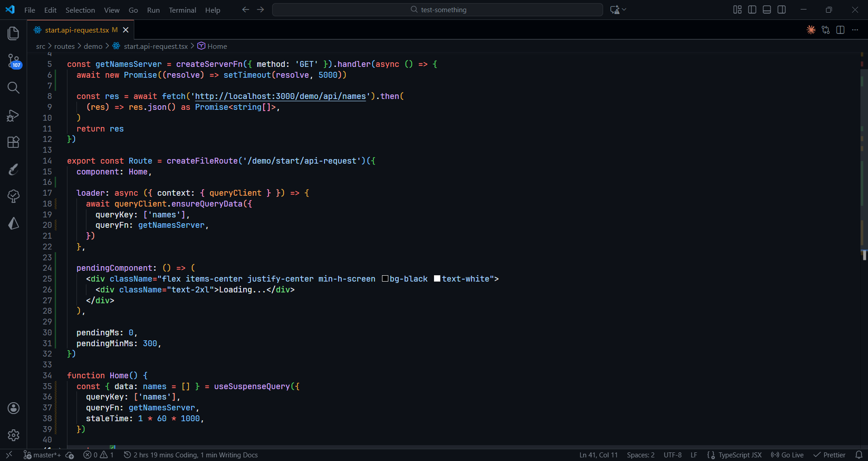The height and width of the screenshot is (461, 868).
Task: Click the test-something search box
Action: [437, 9]
